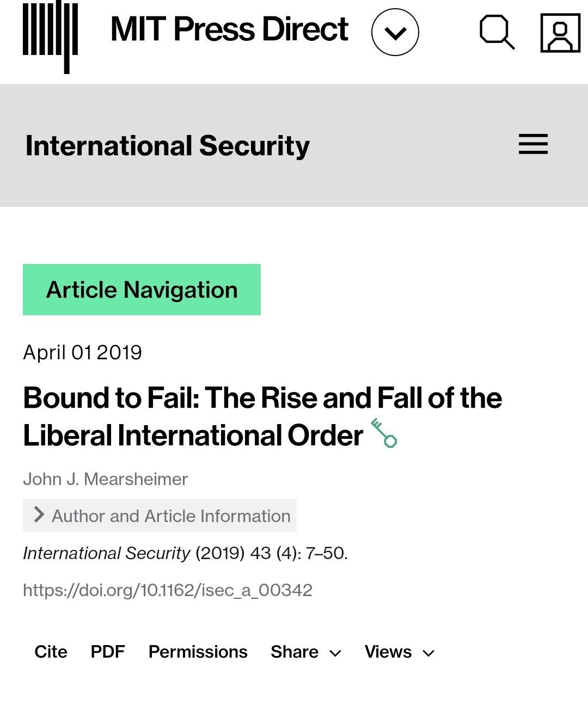Expand the MIT Press Direct circled chevron
This screenshot has height=705, width=588.
pyautogui.click(x=395, y=32)
